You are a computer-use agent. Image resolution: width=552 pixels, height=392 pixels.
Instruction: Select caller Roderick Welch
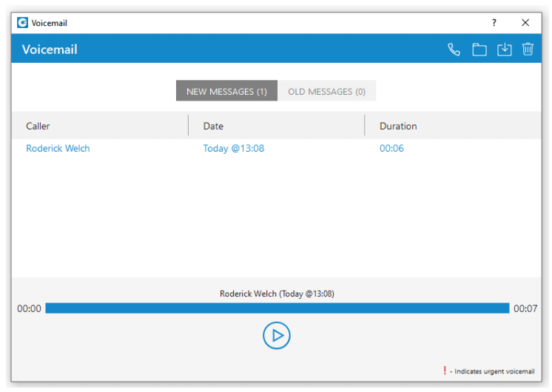[x=58, y=149]
